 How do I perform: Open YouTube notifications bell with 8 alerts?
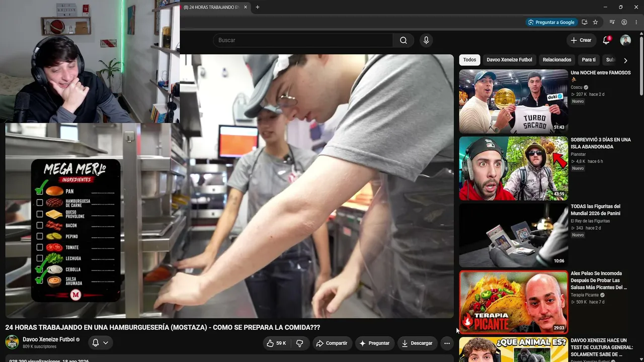607,40
